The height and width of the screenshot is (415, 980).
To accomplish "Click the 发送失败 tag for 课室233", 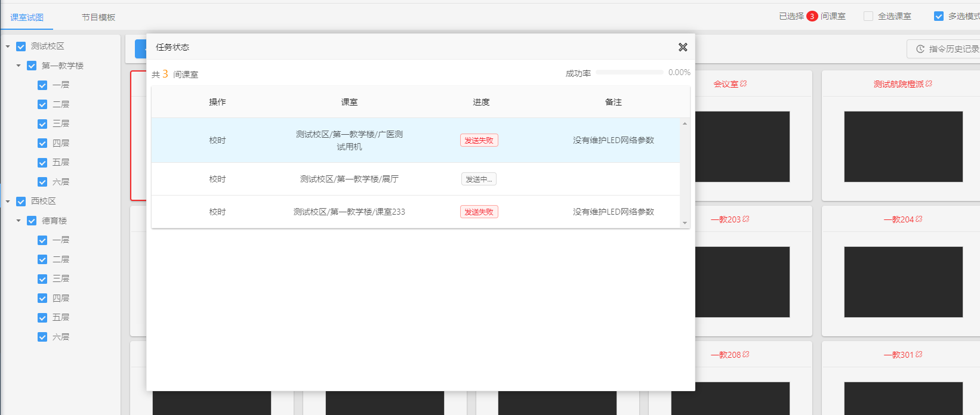I will point(479,212).
